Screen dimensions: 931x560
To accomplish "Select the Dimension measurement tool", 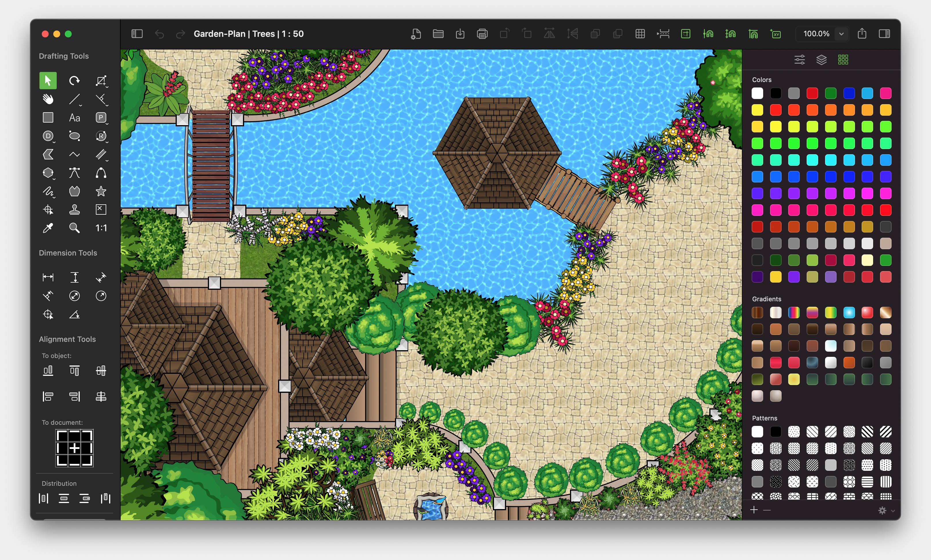I will point(48,277).
